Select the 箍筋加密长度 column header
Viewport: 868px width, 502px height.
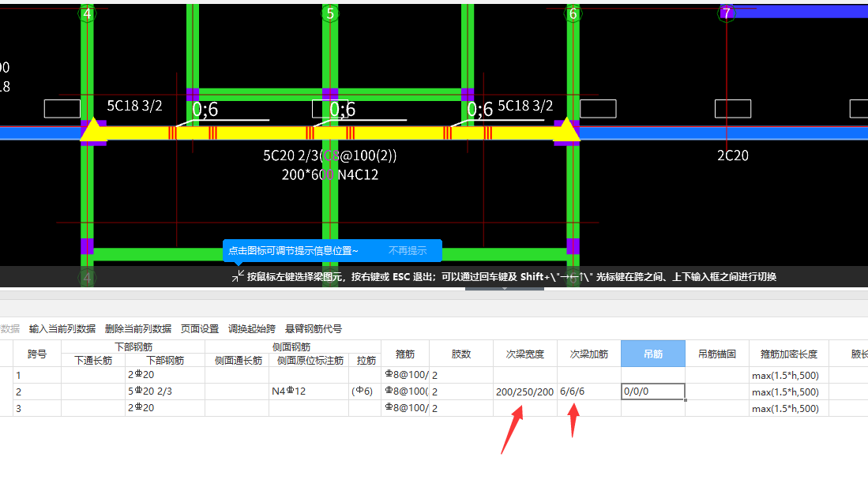[x=789, y=354]
